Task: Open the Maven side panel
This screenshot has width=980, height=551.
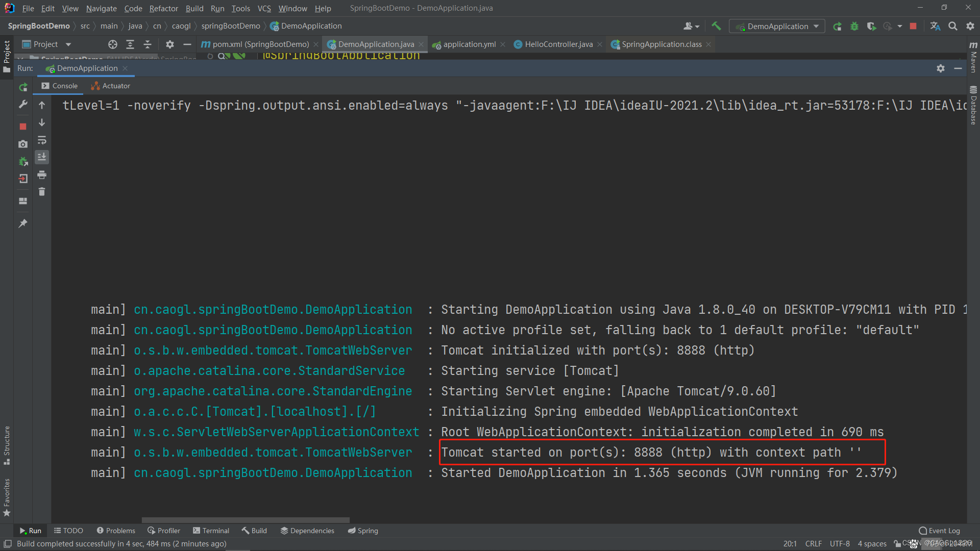Action: (x=973, y=57)
